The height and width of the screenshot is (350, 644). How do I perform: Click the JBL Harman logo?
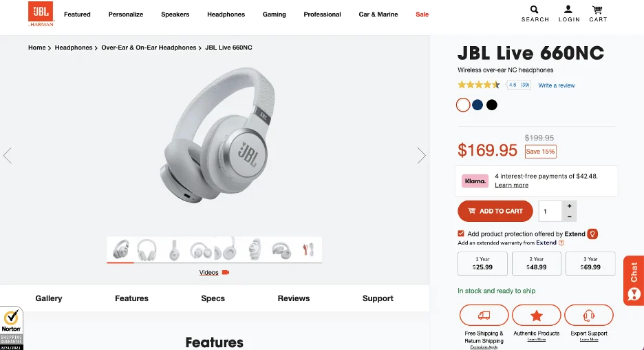(41, 14)
